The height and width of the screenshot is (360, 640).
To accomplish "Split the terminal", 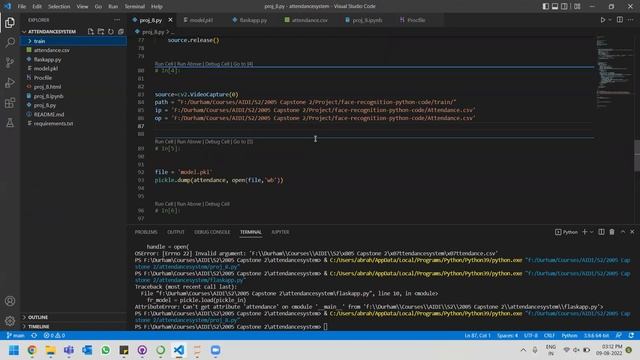I will tap(601, 232).
